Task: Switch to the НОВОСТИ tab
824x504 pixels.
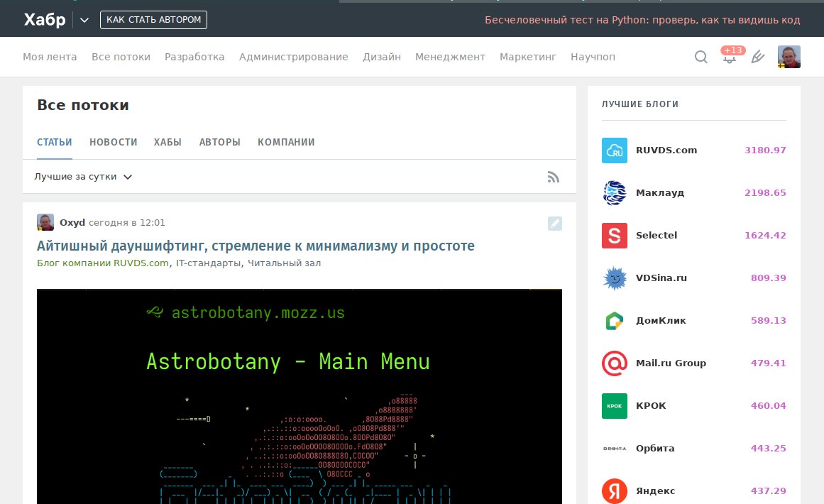Action: 114,142
